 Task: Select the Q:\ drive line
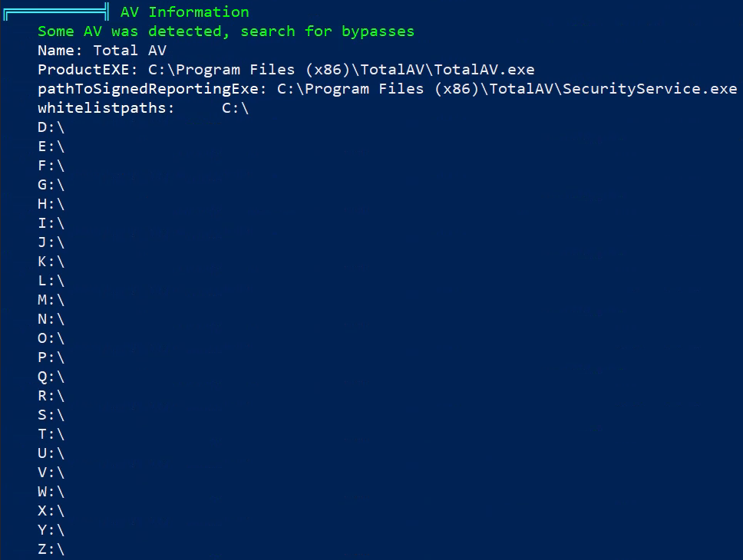[51, 377]
